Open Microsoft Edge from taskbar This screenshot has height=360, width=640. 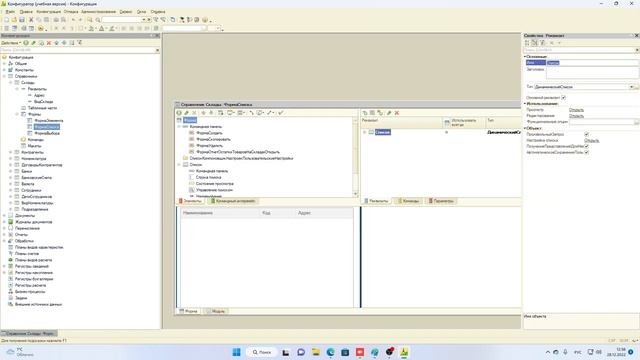(330, 352)
